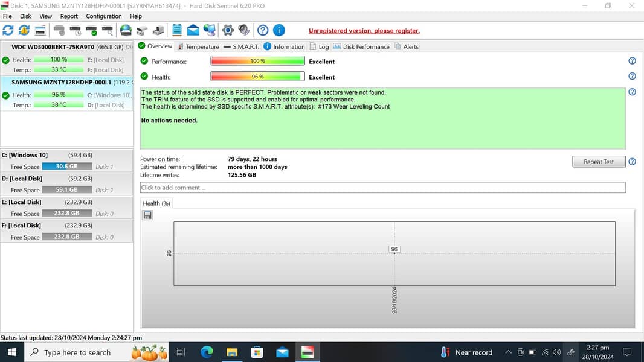This screenshot has height=362, width=644.
Task: Click the help icon beside Performance bar
Action: [x=632, y=61]
